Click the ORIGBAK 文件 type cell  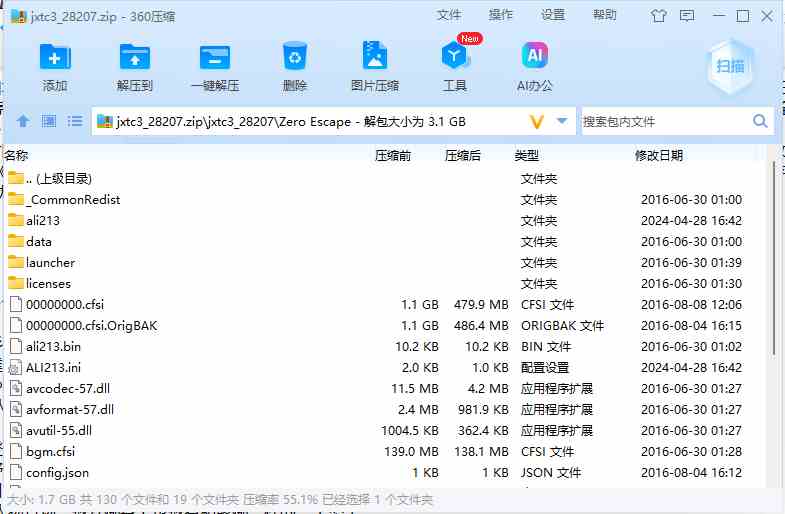click(x=563, y=326)
